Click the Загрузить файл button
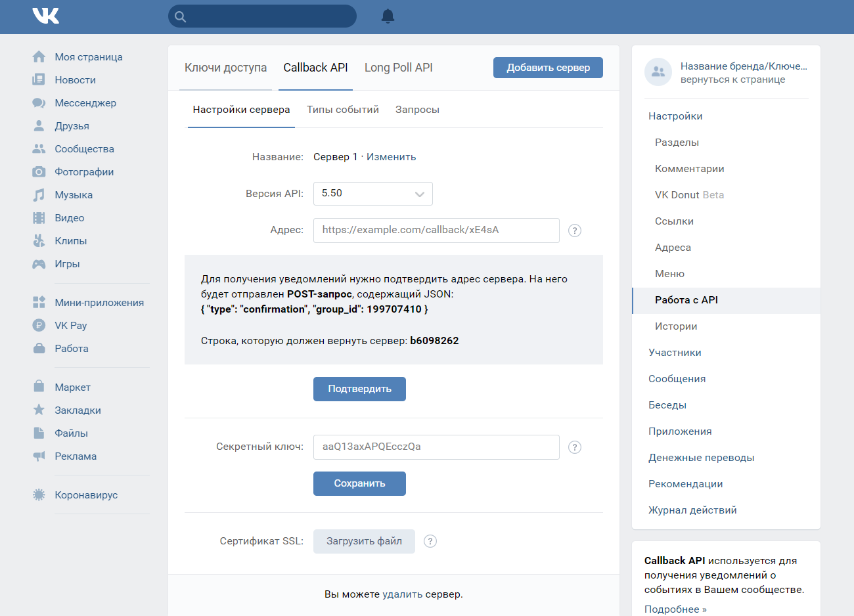Image resolution: width=854 pixels, height=616 pixels. pyautogui.click(x=364, y=541)
